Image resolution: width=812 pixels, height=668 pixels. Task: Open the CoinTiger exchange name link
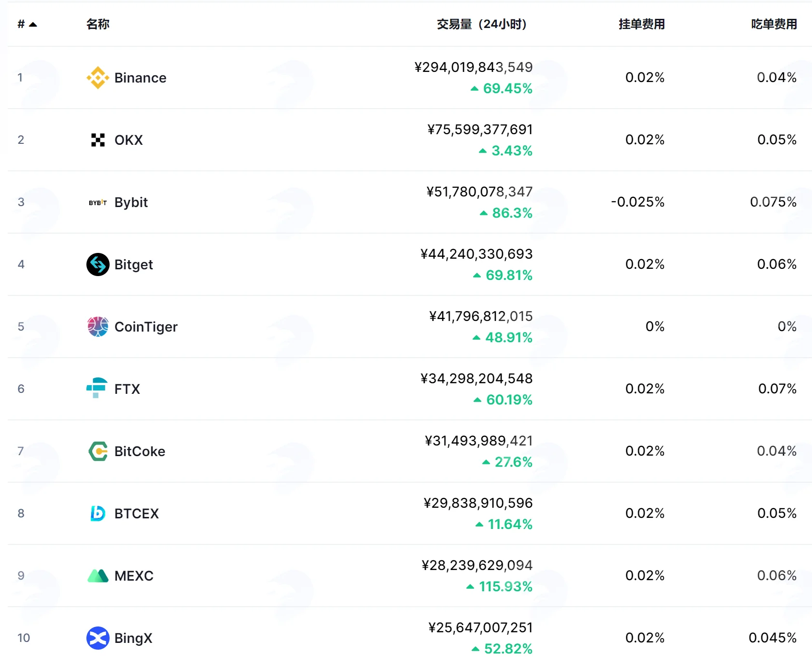[146, 327]
